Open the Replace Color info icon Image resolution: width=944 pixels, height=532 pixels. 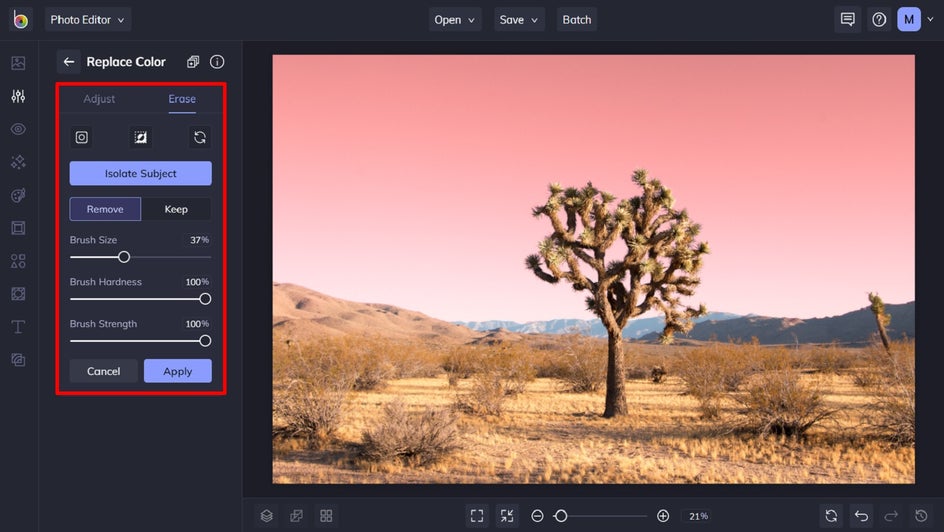[x=217, y=61]
